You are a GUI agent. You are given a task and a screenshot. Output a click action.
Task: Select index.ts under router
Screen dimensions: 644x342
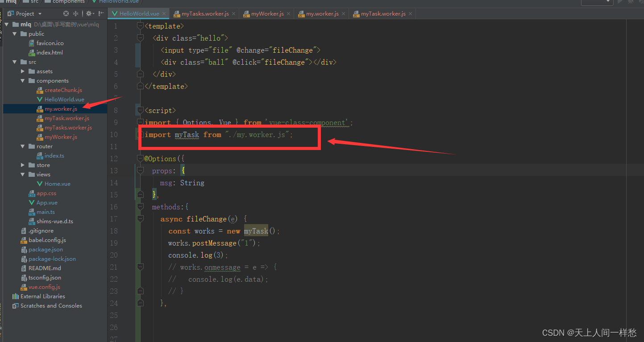50,156
